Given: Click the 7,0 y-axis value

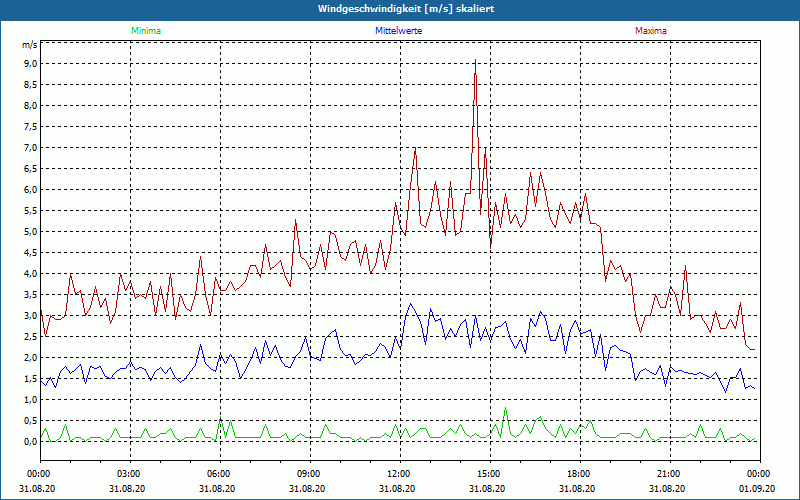Looking at the screenshot, I should [x=30, y=147].
